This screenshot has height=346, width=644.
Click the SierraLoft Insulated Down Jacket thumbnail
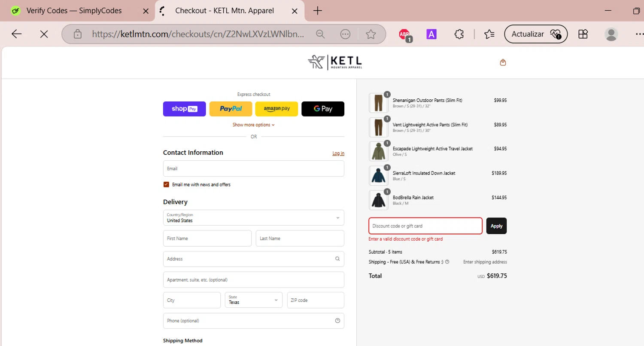click(379, 176)
